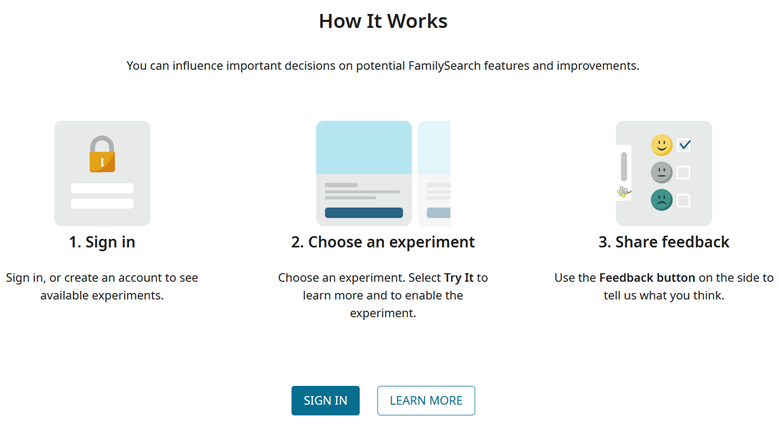This screenshot has width=779, height=424.
Task: Click the top input field under padlock
Action: point(102,188)
